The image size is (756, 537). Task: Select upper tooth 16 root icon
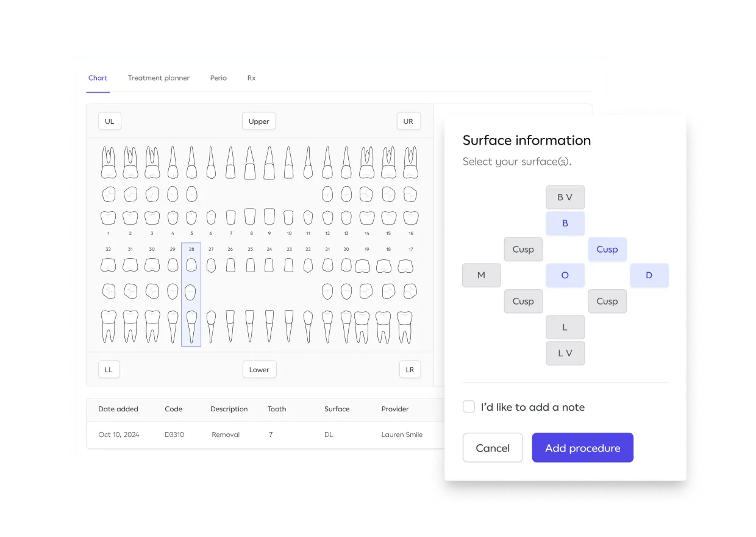pyautogui.click(x=410, y=163)
